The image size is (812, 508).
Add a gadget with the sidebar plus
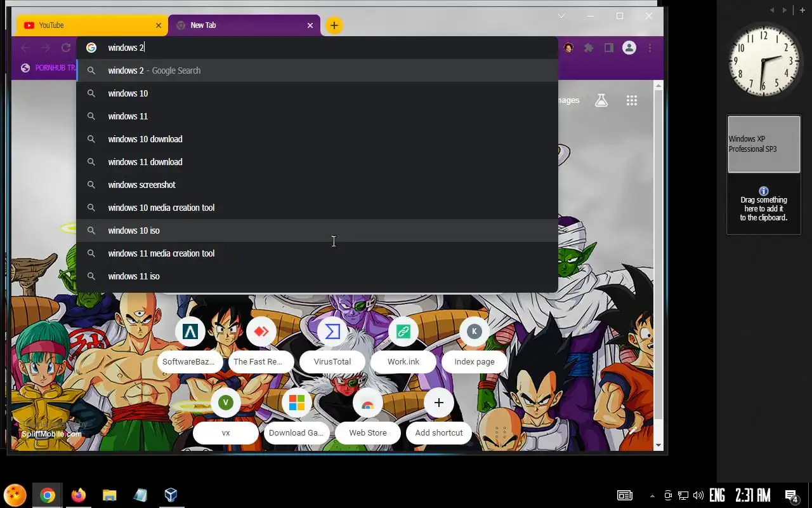[x=802, y=10]
